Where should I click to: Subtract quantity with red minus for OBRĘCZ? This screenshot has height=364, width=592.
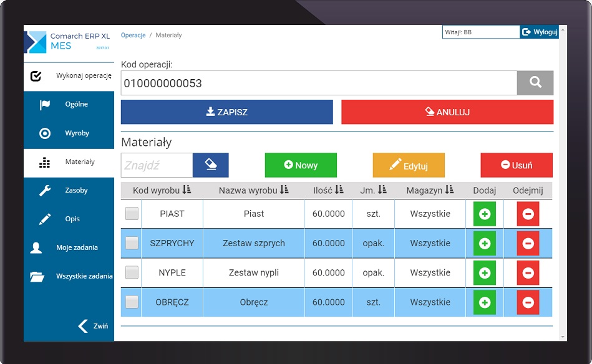pos(528,302)
